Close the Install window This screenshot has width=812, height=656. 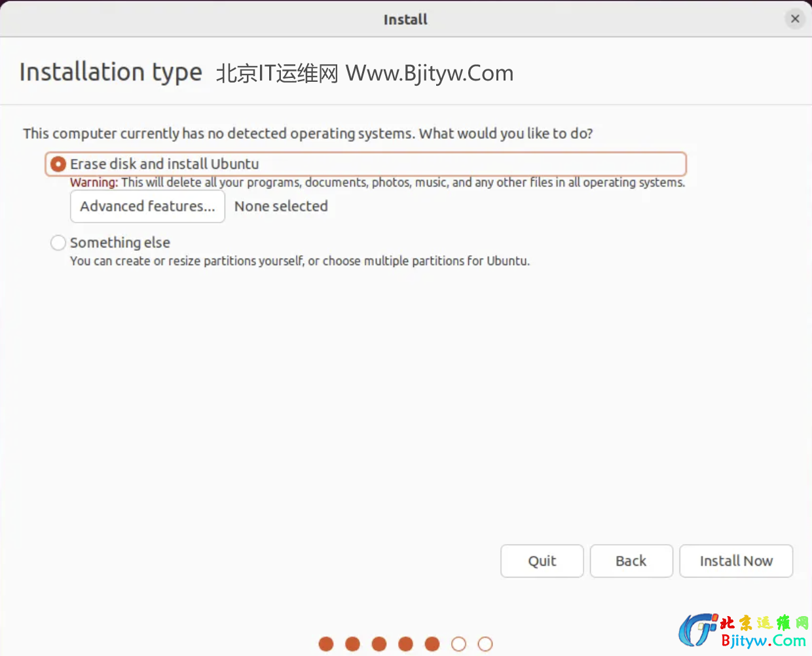795,19
